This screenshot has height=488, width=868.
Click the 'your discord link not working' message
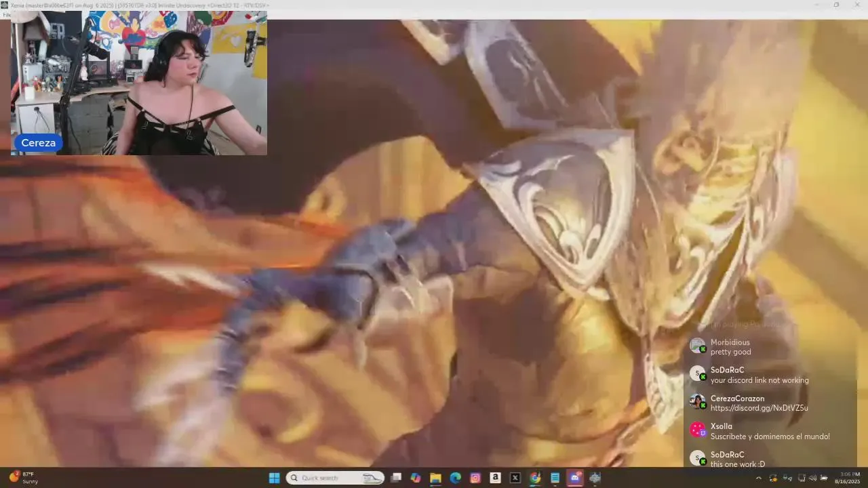point(759,380)
